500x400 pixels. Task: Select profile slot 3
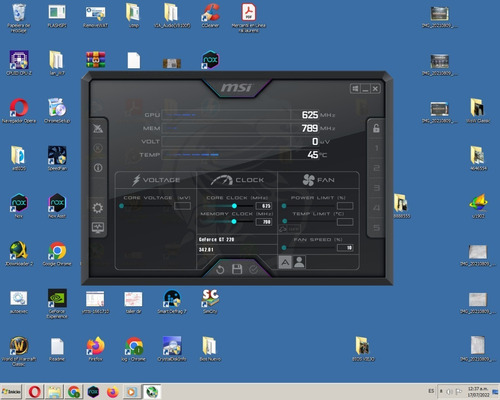point(376,188)
